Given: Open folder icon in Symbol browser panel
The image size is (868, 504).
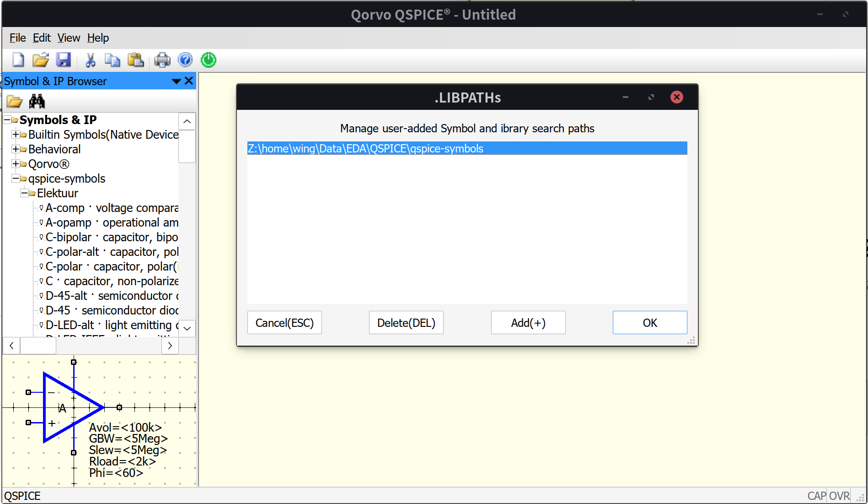Looking at the screenshot, I should (15, 101).
